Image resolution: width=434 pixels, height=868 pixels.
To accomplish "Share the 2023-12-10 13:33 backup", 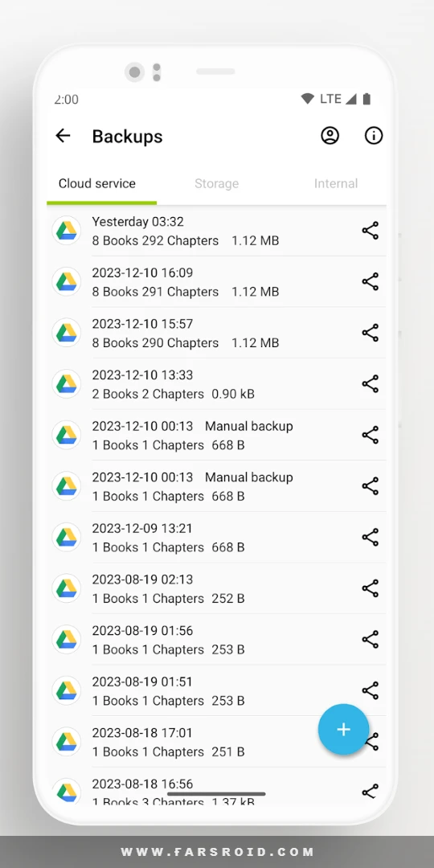I will pyautogui.click(x=371, y=384).
